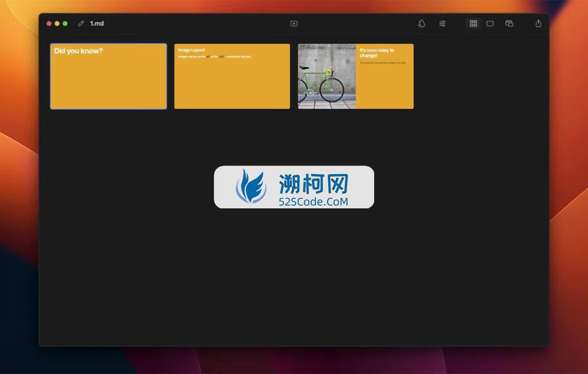Open the rehearsal presenter display view
This screenshot has height=374, width=588.
(x=509, y=24)
